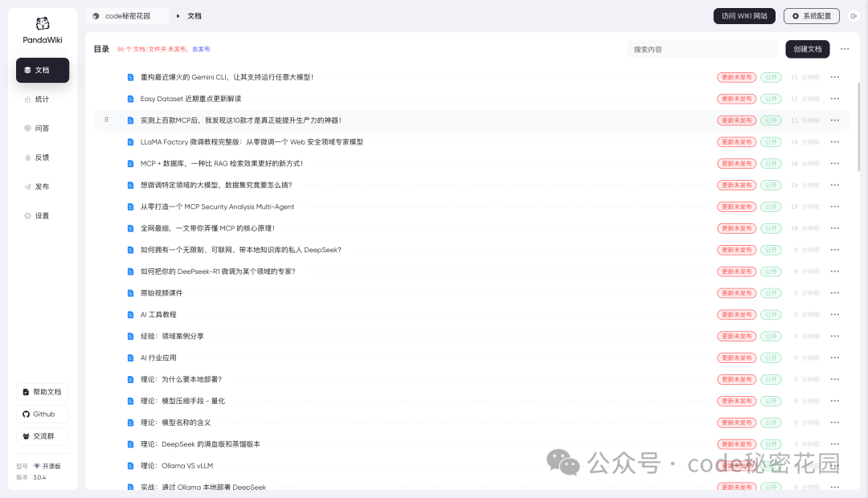This screenshot has width=868, height=498.
Task: Open the 问答 sidebar menu item
Action: (x=43, y=129)
